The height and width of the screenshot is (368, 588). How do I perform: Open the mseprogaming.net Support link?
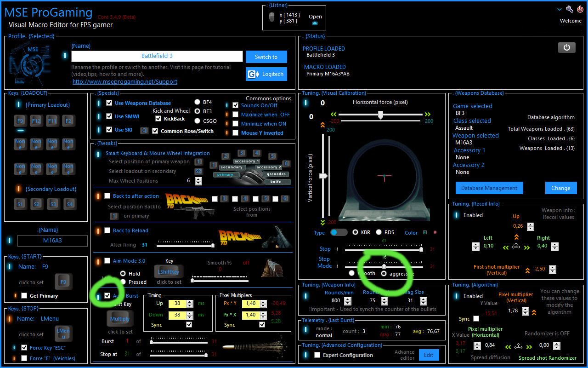click(125, 81)
